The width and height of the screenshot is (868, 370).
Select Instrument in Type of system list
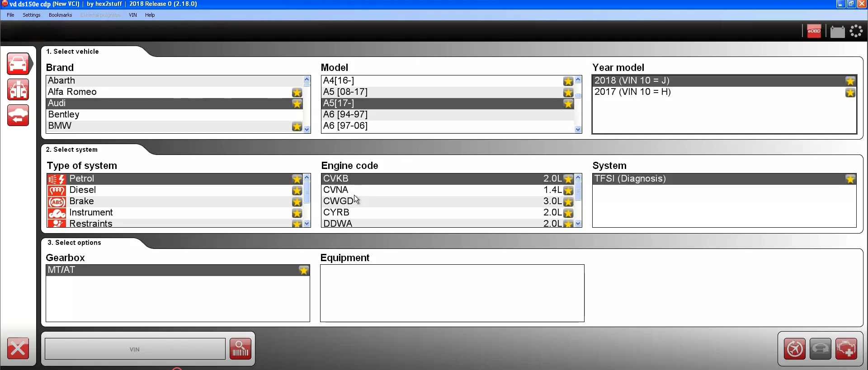(175, 213)
